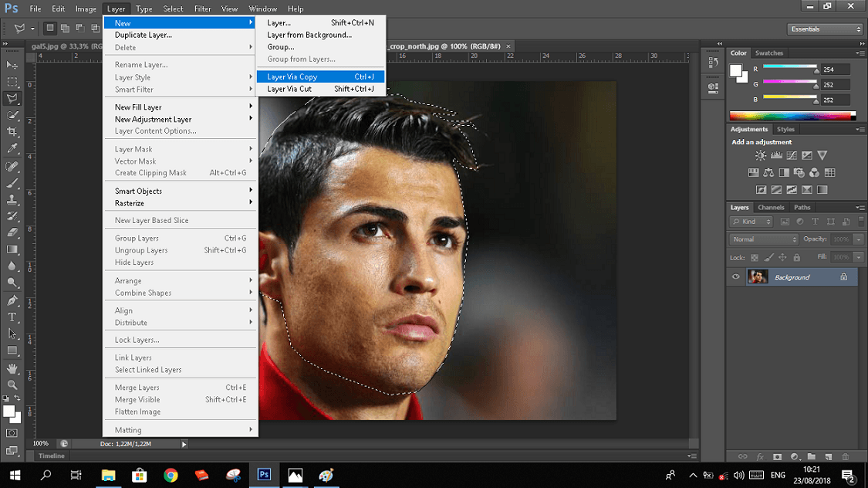Open Photoshop from the Windows taskbar
868x488 pixels.
(264, 475)
